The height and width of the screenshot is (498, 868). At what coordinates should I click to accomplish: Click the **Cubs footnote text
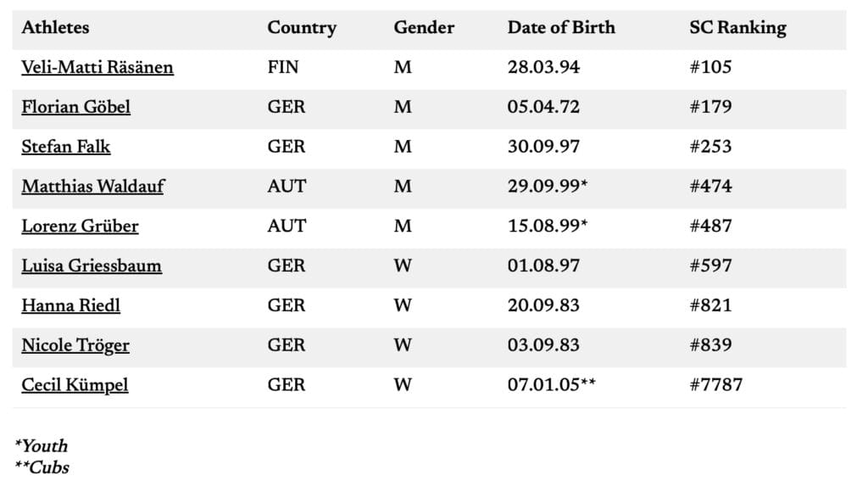coord(42,467)
